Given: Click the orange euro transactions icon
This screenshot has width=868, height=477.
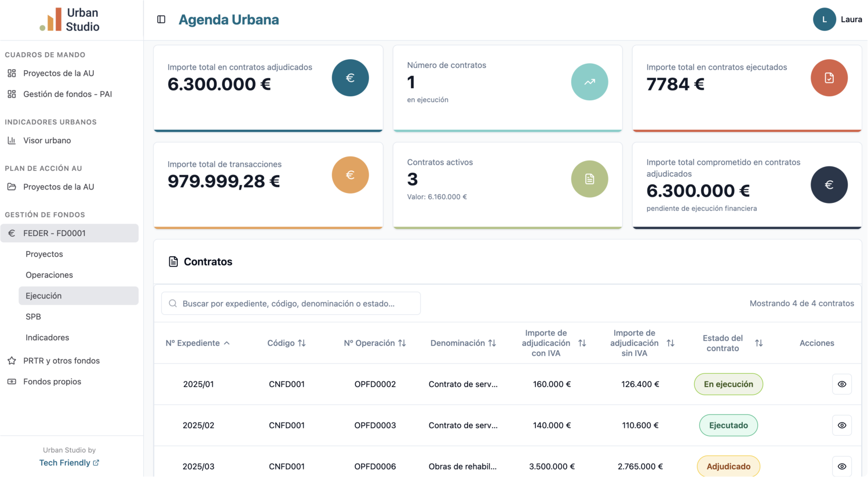Looking at the screenshot, I should coord(350,175).
